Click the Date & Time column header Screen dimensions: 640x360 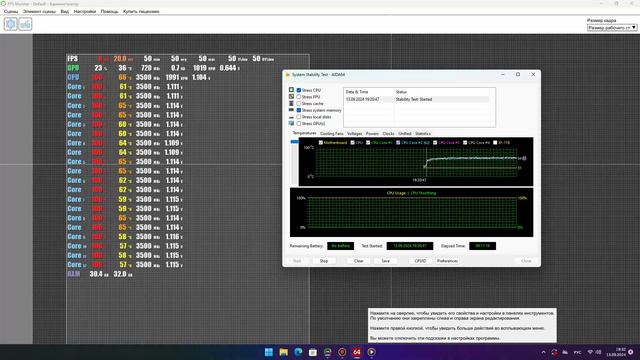369,92
